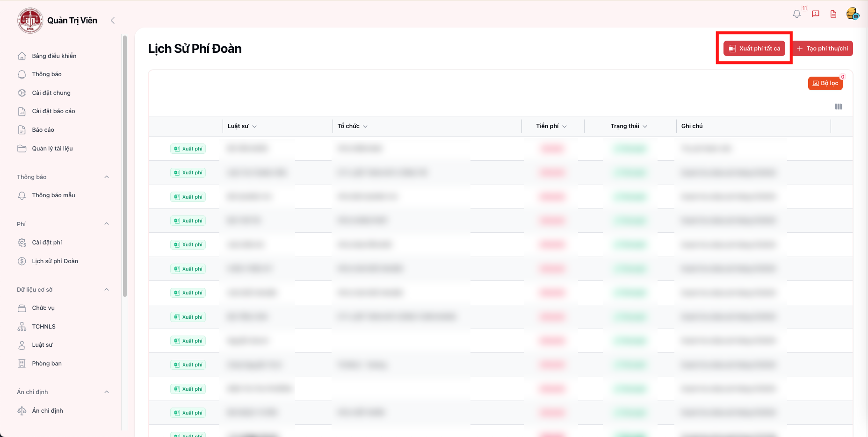The height and width of the screenshot is (437, 868).
Task: Click the Xuất phí tất cả button
Action: pos(754,49)
